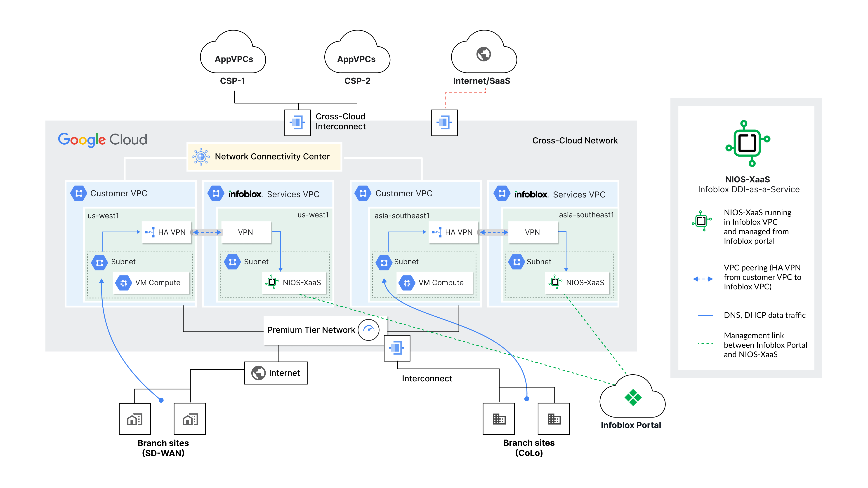Select the VM Compute icon in us-west1 subnet
Image resolution: width=868 pixels, height=488 pixels.
point(124,283)
